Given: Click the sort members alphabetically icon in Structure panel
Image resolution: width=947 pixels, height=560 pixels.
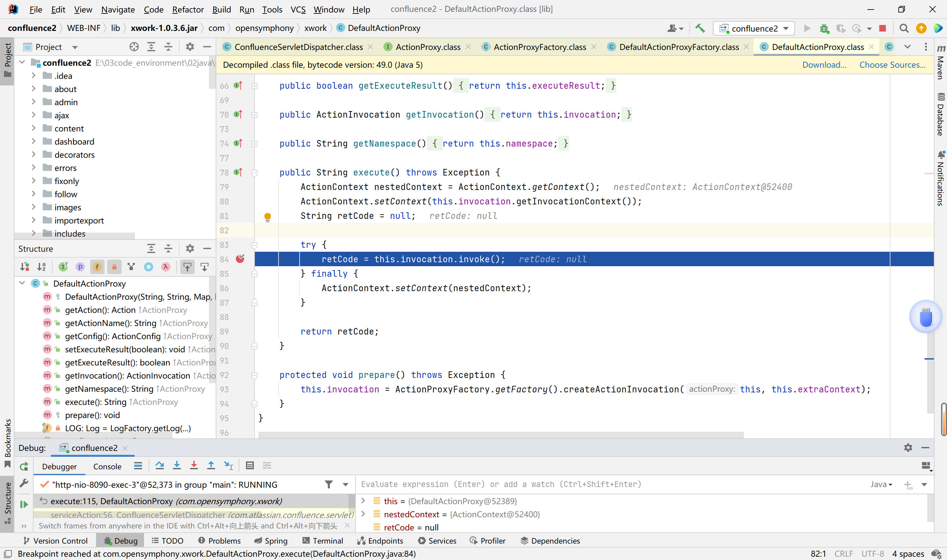Looking at the screenshot, I should [42, 267].
